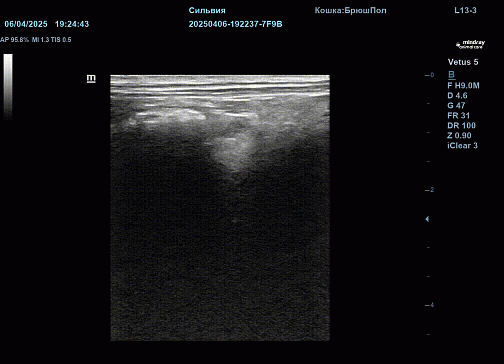Select the dynamic range DR 100 parameter

[461, 126]
